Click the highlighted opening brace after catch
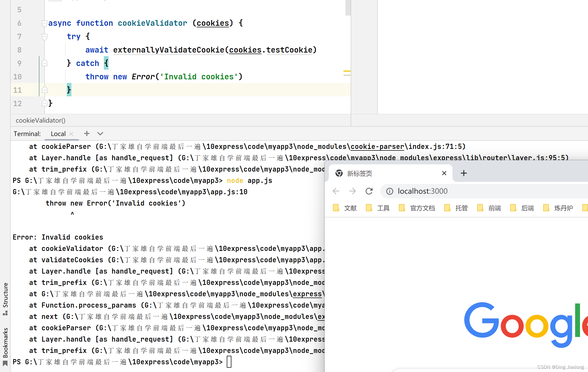Image resolution: width=588 pixels, height=372 pixels. click(106, 63)
